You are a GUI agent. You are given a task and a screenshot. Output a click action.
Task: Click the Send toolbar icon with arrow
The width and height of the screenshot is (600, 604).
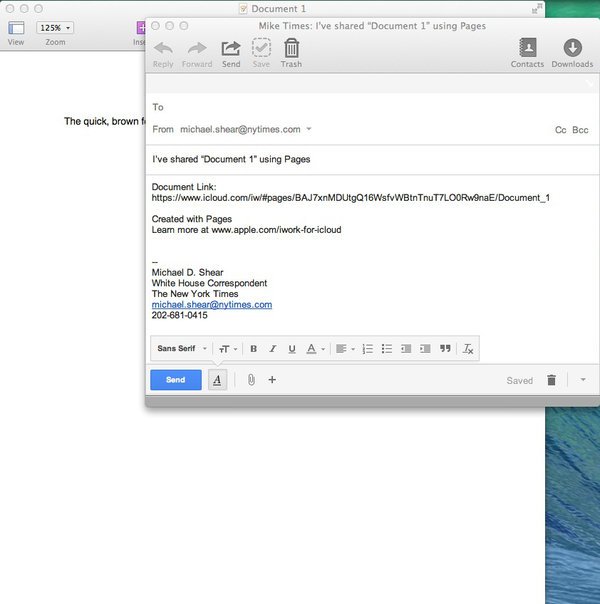(231, 49)
